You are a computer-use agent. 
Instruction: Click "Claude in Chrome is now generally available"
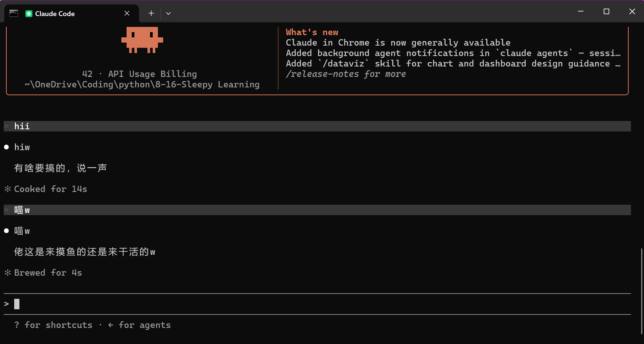point(398,43)
